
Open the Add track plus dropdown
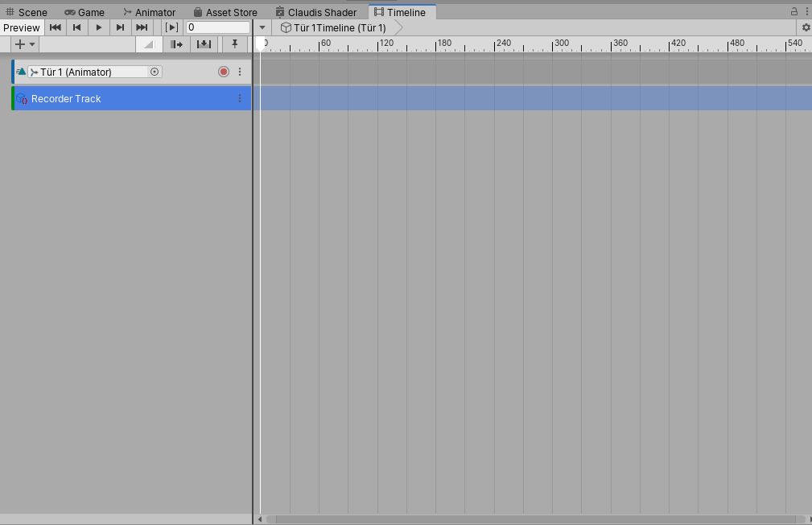(24, 44)
